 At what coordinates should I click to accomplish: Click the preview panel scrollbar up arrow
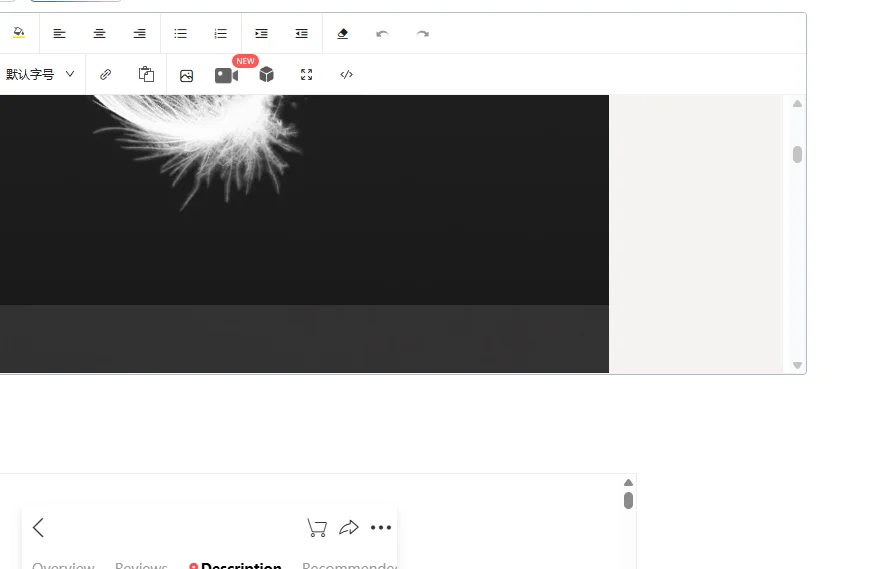tap(628, 483)
